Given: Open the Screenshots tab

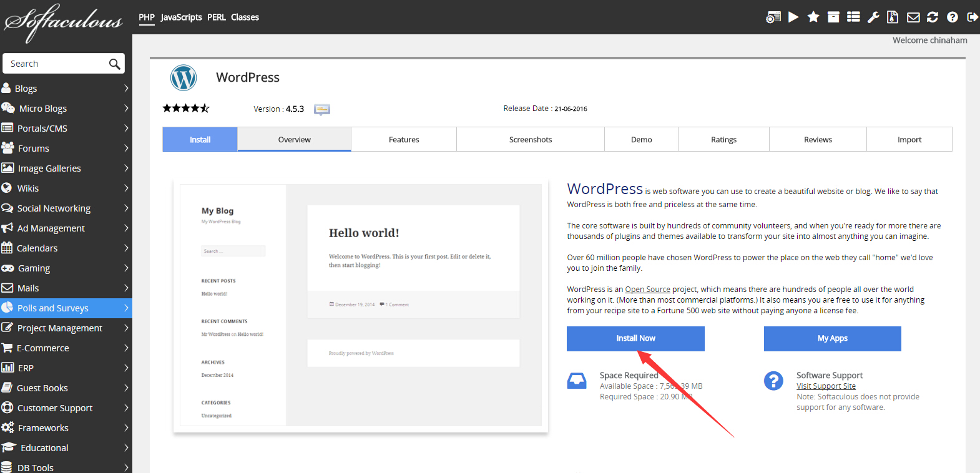Looking at the screenshot, I should click(x=531, y=139).
